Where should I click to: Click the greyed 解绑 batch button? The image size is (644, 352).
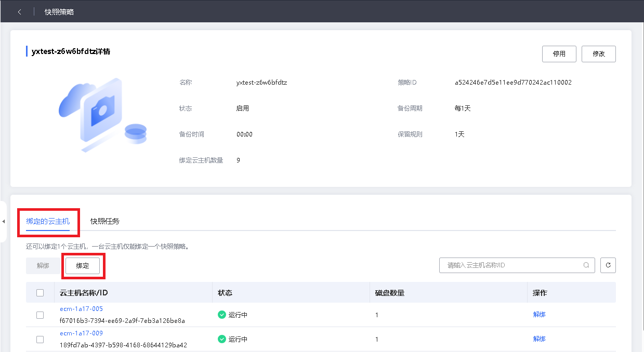tap(43, 265)
